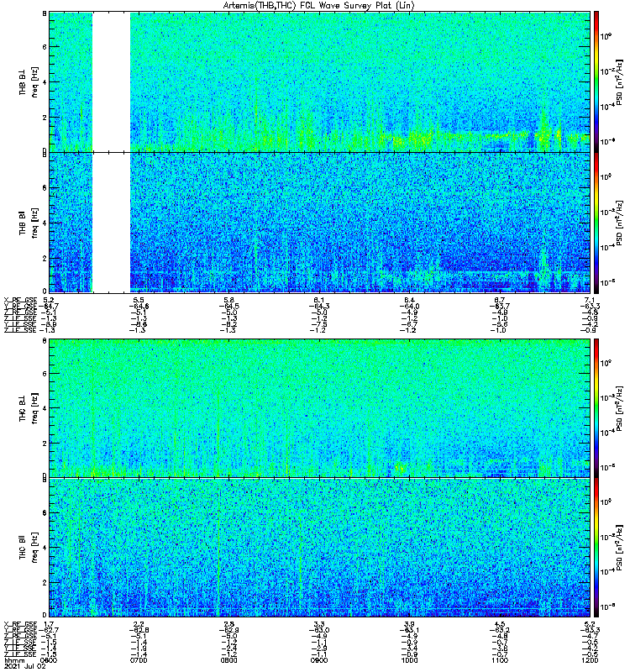Click the THB X_RE_GSE value '6.4'
Screen dimensions: 630x672
[x=409, y=300]
